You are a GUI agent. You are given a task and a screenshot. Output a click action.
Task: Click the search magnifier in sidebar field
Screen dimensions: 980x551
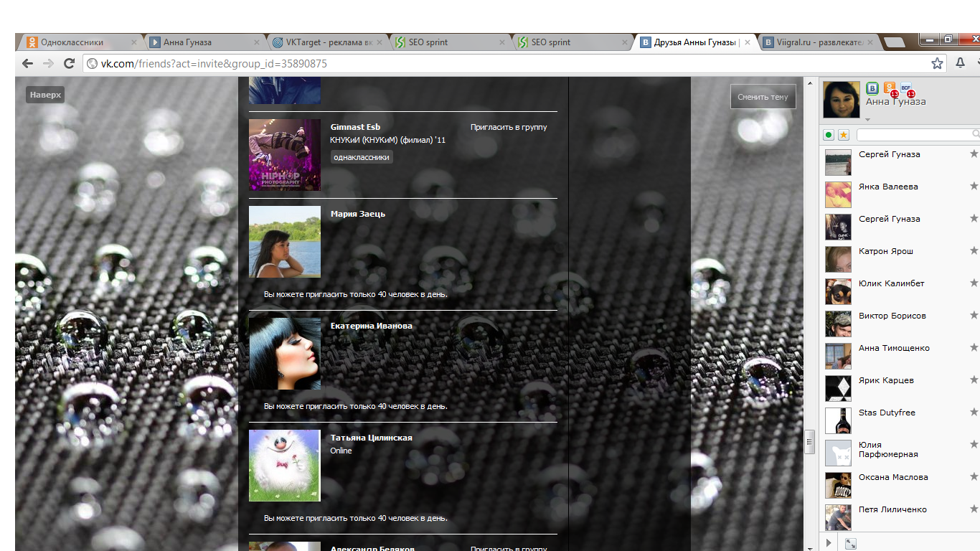(976, 134)
